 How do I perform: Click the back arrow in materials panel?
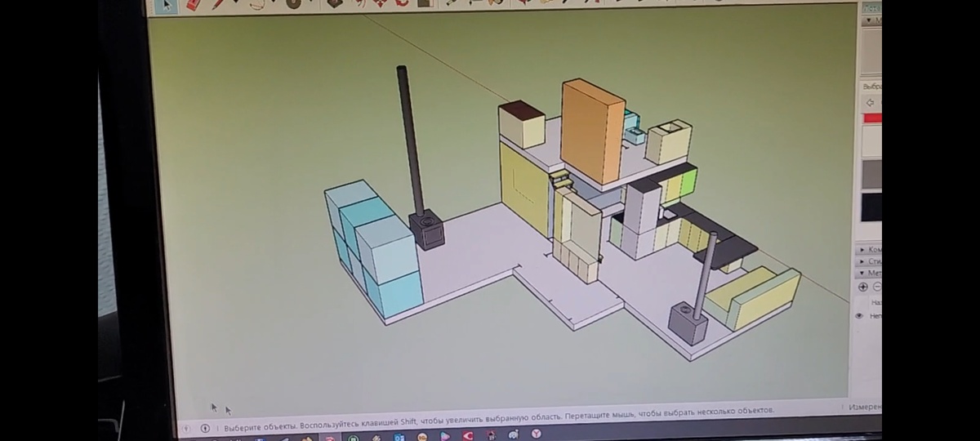pyautogui.click(x=870, y=103)
